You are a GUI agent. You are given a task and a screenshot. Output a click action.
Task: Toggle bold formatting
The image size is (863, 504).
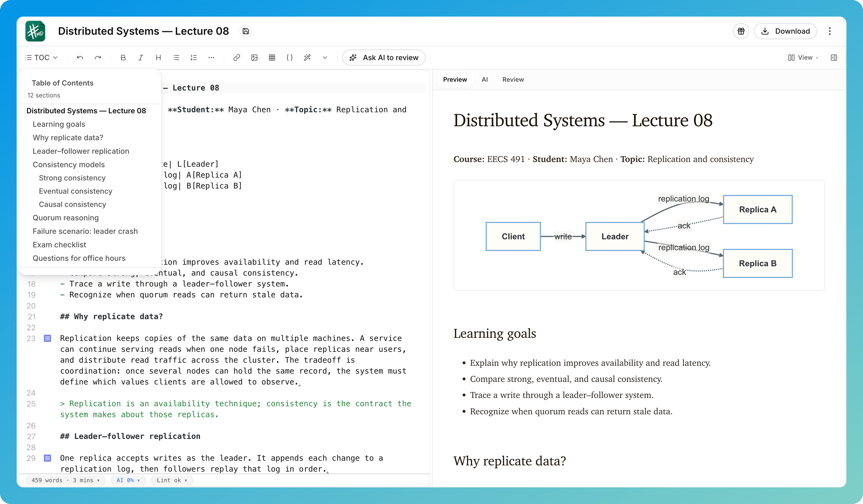click(x=123, y=58)
